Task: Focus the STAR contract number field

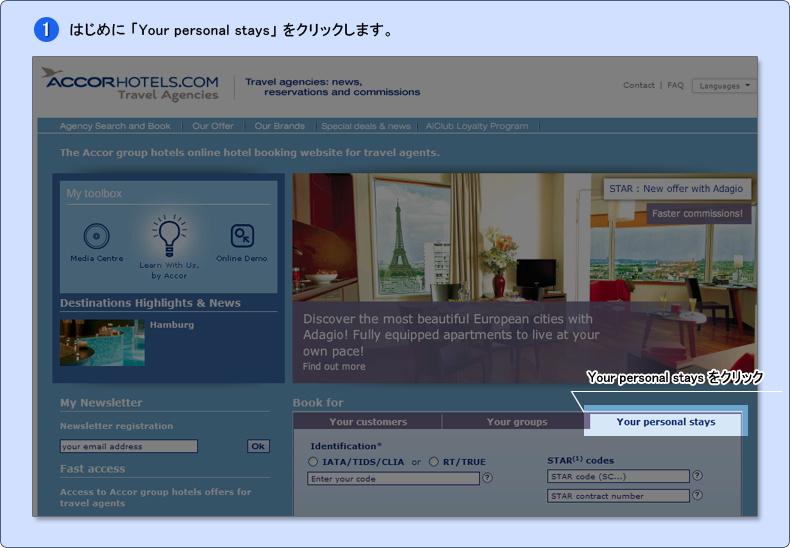Action: pyautogui.click(x=618, y=496)
